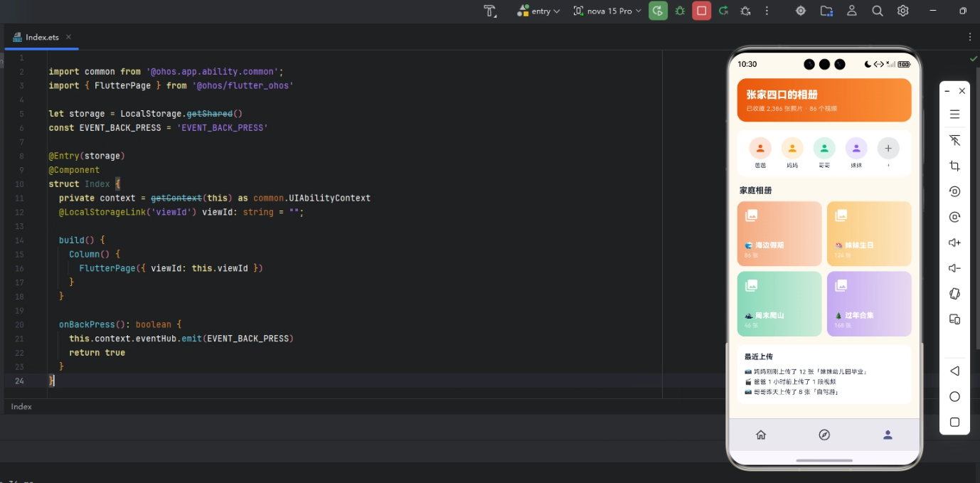Image resolution: width=980 pixels, height=483 pixels.
Task: Open the 周末爬山 album card
Action: pos(779,304)
